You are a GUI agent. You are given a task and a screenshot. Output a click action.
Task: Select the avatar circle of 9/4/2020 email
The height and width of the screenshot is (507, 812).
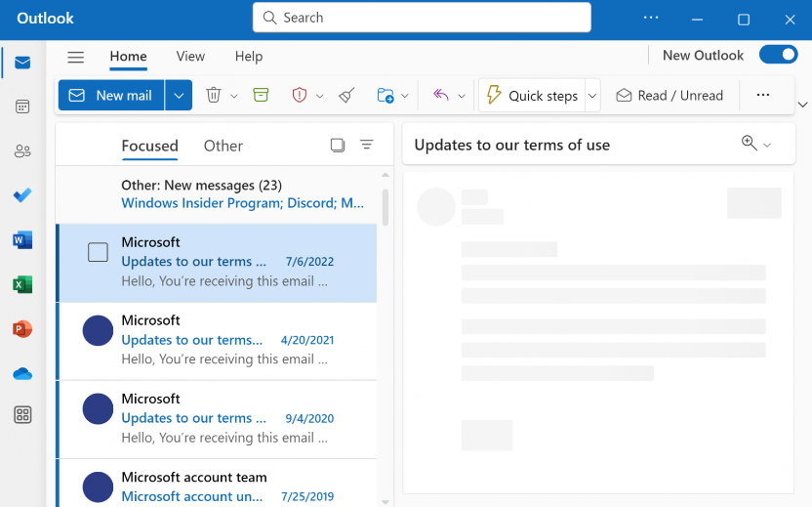[98, 409]
